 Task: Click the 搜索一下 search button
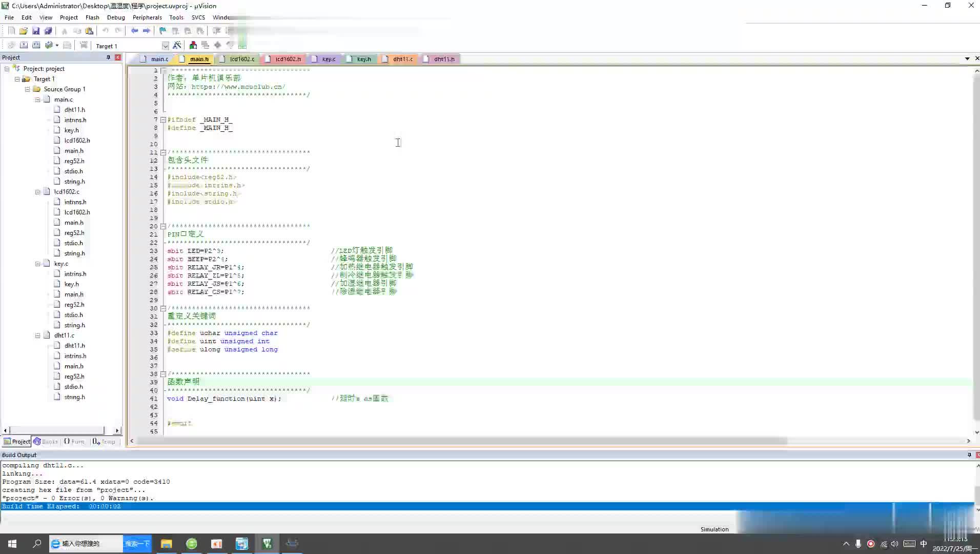click(137, 544)
